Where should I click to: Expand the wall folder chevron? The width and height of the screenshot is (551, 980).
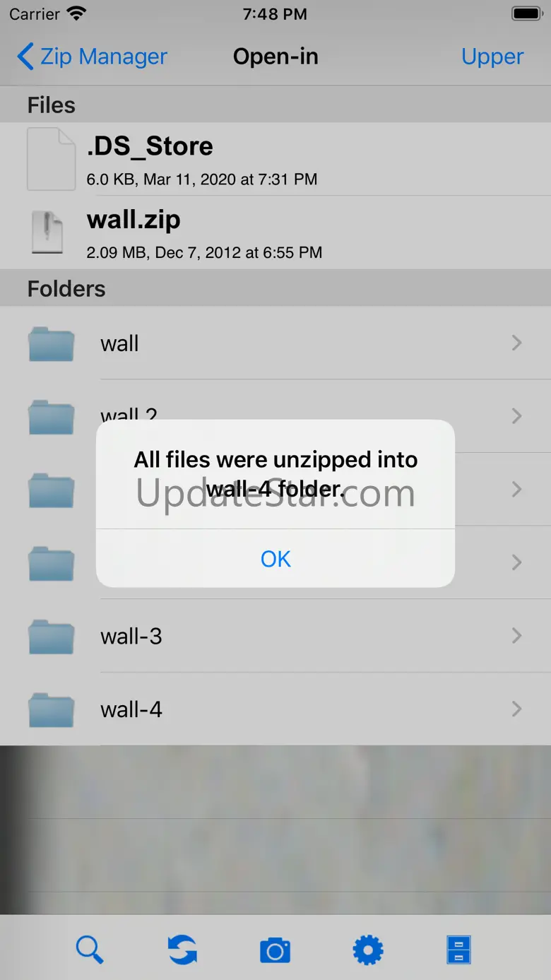[x=517, y=343]
